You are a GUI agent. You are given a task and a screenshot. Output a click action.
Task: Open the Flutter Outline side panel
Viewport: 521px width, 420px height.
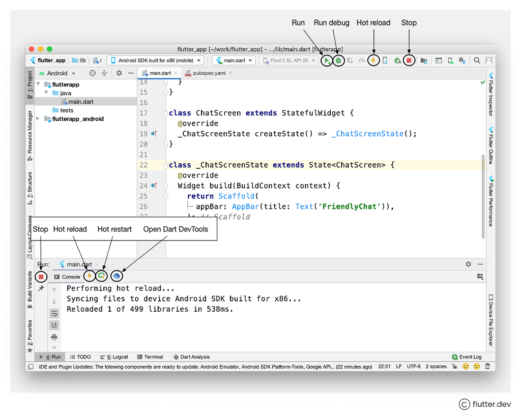491,145
